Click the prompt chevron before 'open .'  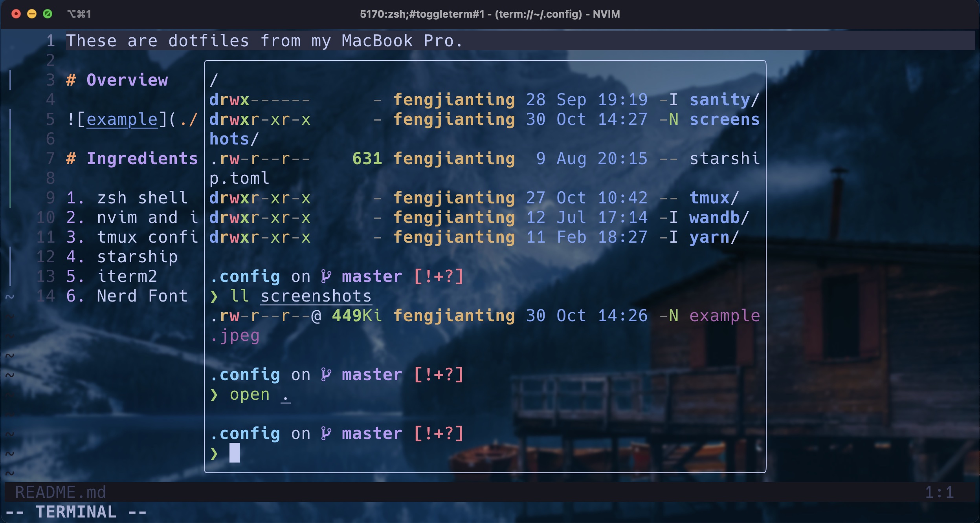(214, 395)
